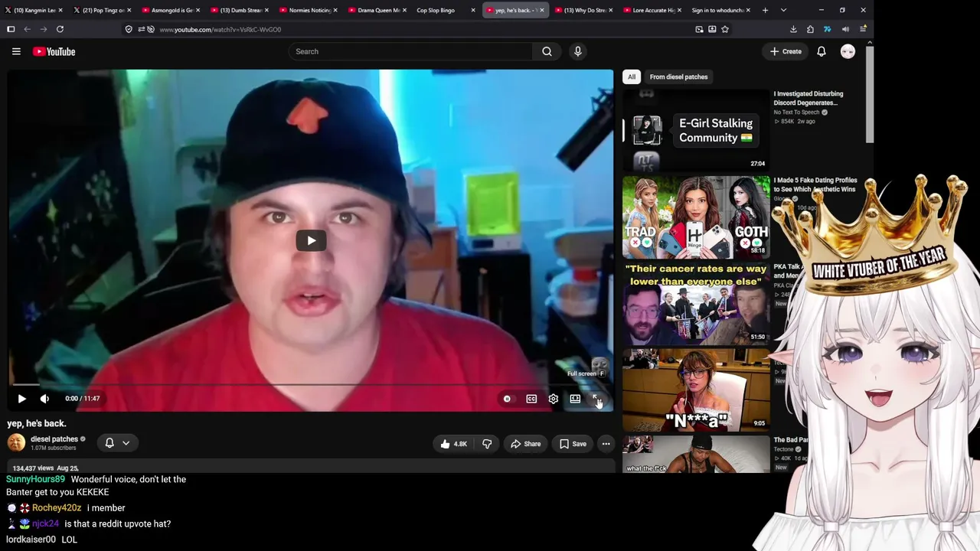The width and height of the screenshot is (980, 551).
Task: Dislike this video
Action: [487, 444]
